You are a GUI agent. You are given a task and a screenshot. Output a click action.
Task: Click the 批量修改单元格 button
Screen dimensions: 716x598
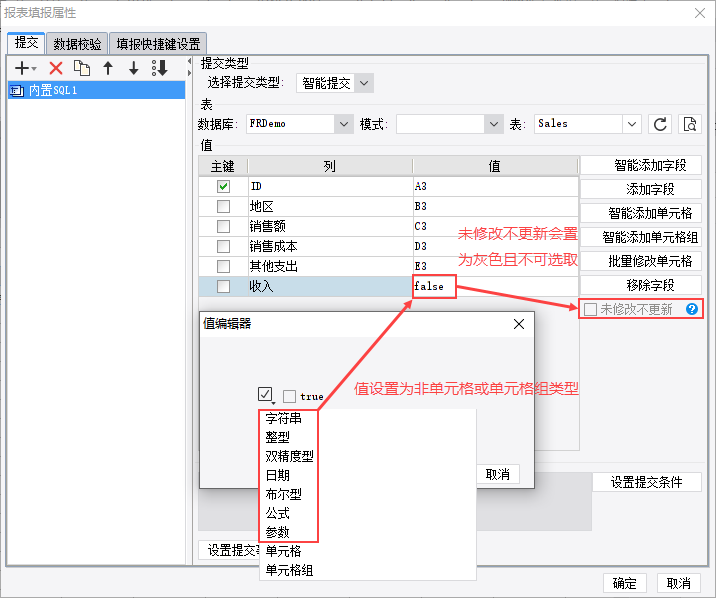tap(641, 261)
